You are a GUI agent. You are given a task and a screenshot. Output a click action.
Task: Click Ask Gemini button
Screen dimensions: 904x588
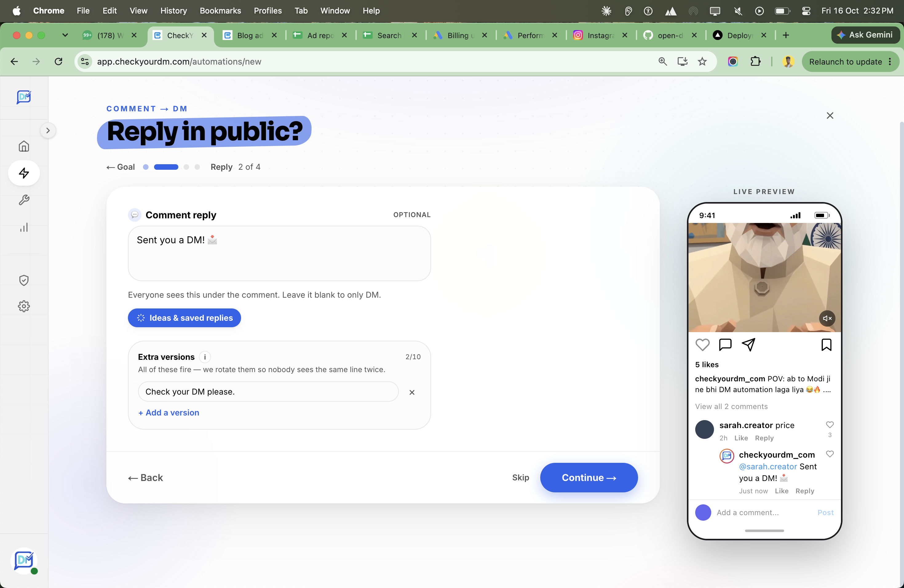(x=865, y=35)
